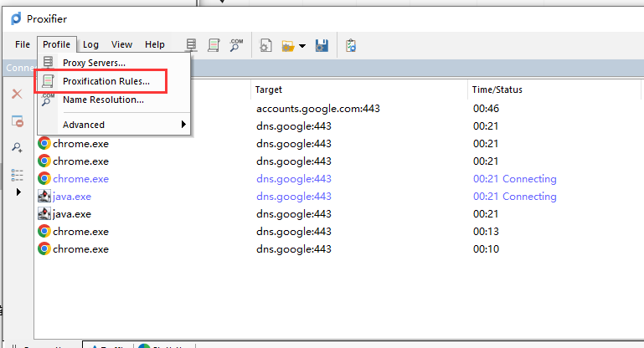Click the red X sidebar icon
This screenshot has width=644, height=348.
17,94
